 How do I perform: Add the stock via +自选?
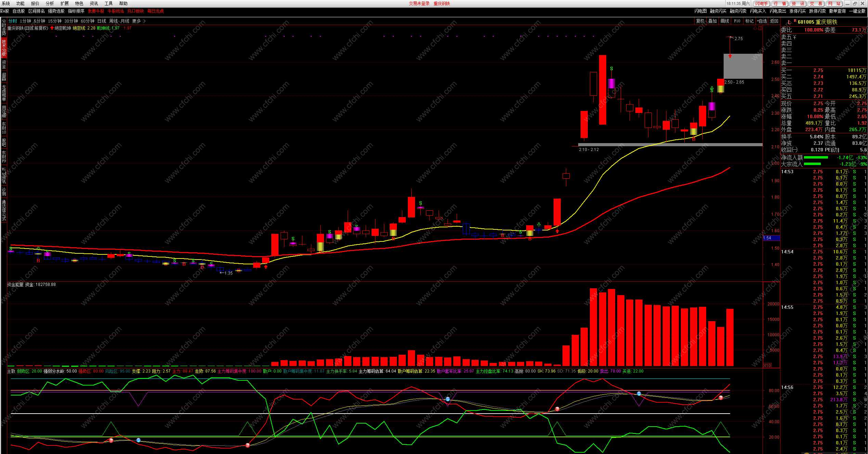762,21
